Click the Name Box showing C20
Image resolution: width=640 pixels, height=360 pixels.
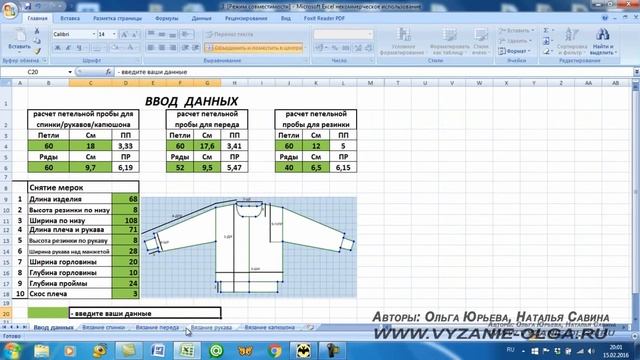pos(33,72)
